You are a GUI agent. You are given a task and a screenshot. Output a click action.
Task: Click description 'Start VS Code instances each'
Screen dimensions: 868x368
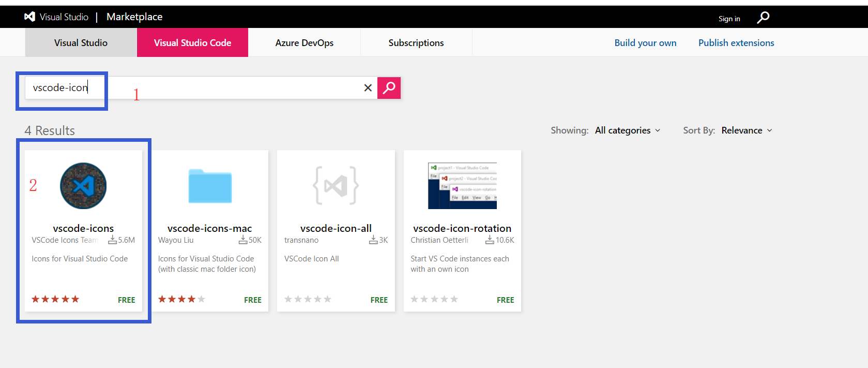click(x=460, y=259)
